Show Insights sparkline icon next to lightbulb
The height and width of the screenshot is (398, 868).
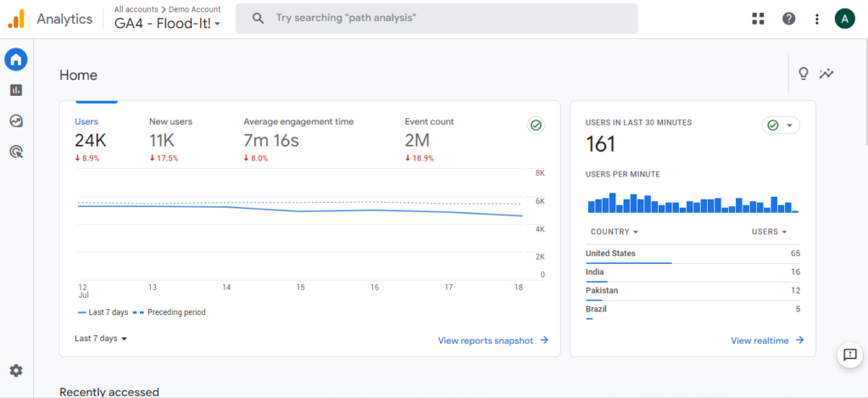(x=826, y=74)
